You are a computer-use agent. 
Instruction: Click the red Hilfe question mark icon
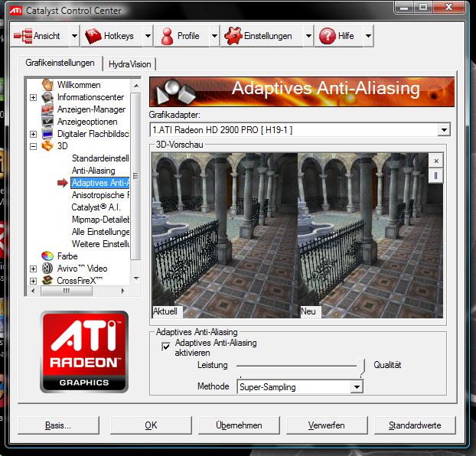click(328, 36)
